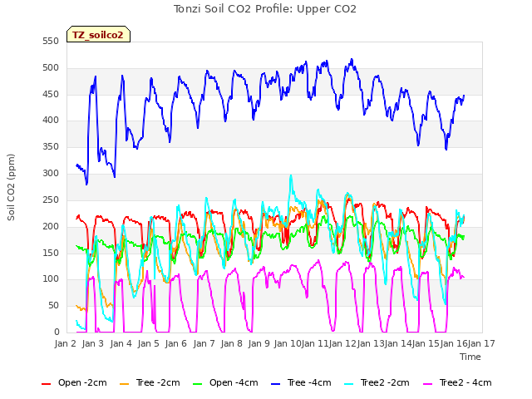This screenshot has width=532, height=399.
Task: Click the Jan 4 x-axis date
Action: click(x=121, y=343)
